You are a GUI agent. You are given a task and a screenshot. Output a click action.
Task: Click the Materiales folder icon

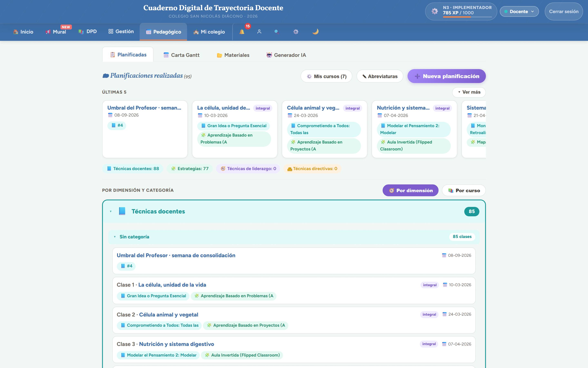pyautogui.click(x=219, y=55)
